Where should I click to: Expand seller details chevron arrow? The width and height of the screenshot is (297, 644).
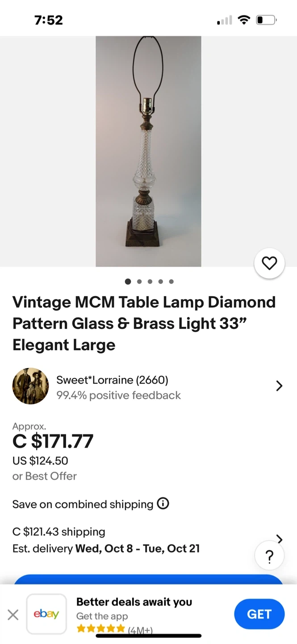pos(279,386)
